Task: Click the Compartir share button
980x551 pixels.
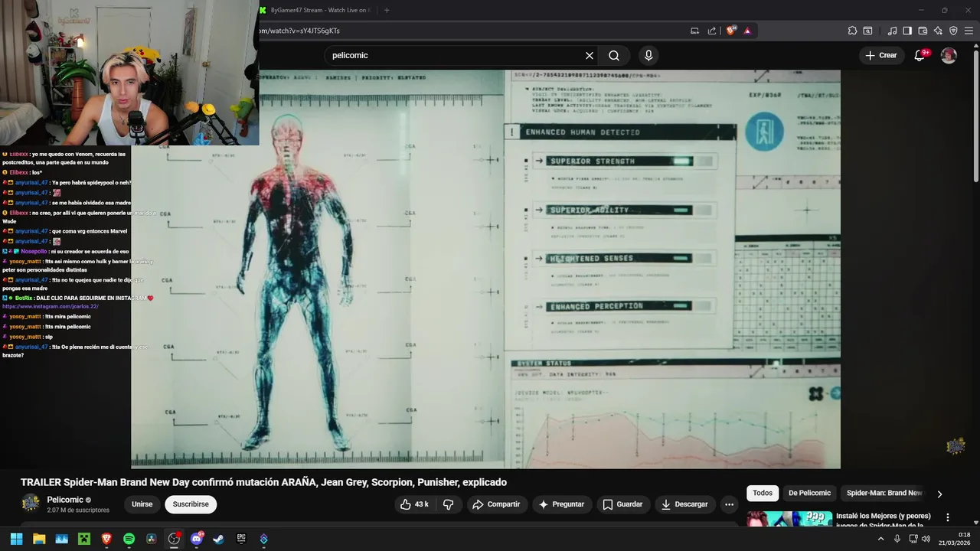Action: tap(496, 504)
